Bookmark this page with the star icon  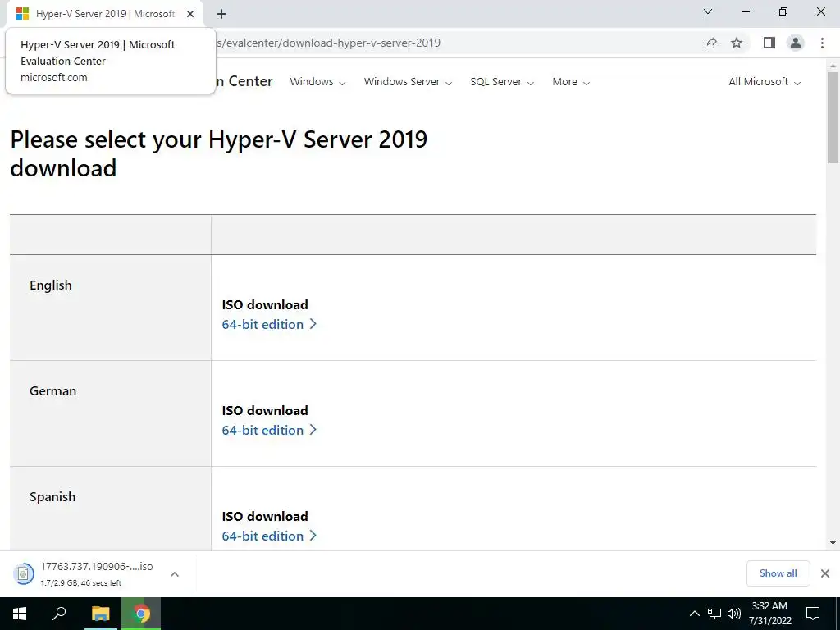pyautogui.click(x=737, y=43)
